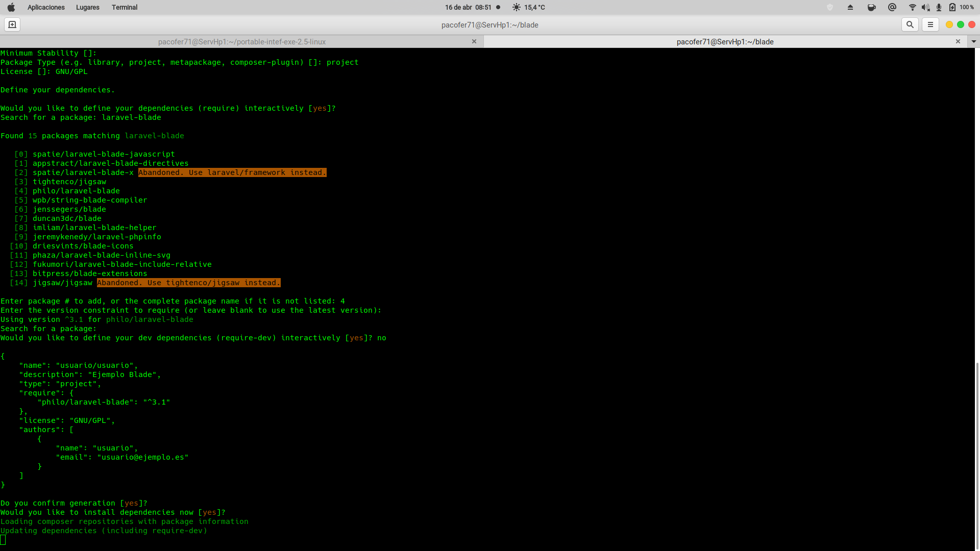Click 'Loading composer repositories' status line

pyautogui.click(x=125, y=521)
